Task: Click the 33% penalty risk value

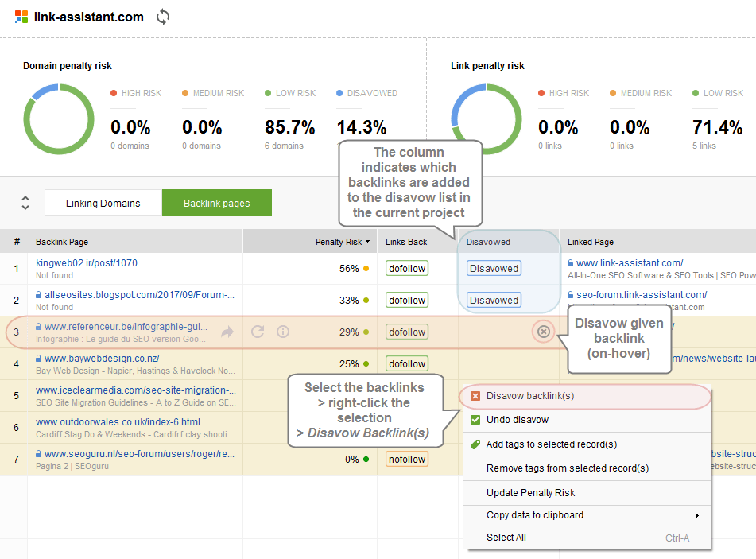Action: click(x=349, y=301)
